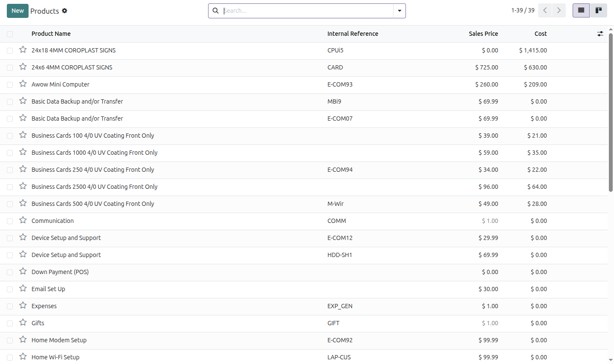Favorite the Expenses product
614x364 pixels.
pos(23,306)
